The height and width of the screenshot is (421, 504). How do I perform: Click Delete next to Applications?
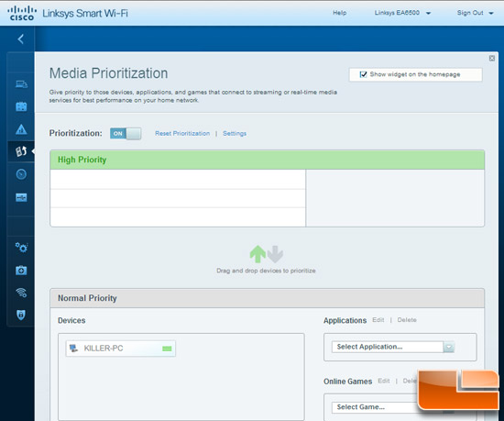pos(407,320)
